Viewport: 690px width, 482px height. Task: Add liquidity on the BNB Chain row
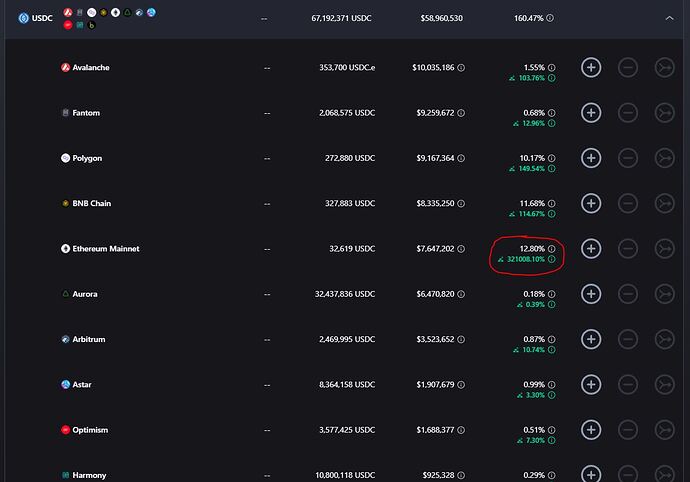point(591,203)
